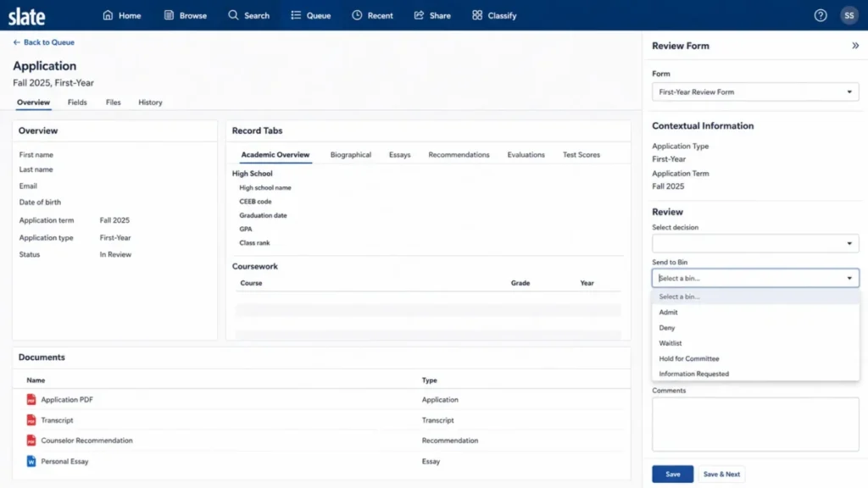This screenshot has height=488, width=868.
Task: Select the Recommendations record tab
Action: (x=459, y=155)
